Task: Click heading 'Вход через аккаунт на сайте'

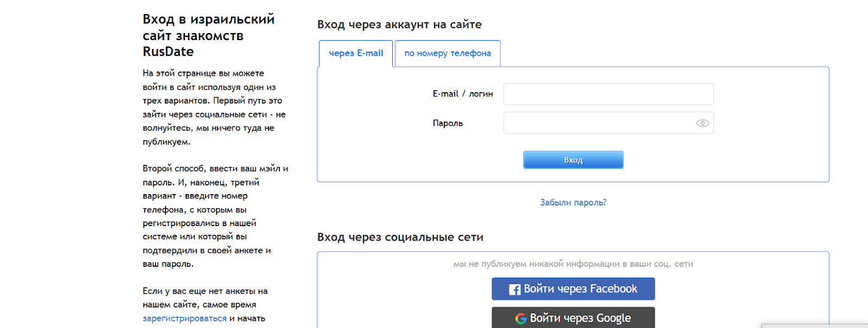Action: pos(399,24)
